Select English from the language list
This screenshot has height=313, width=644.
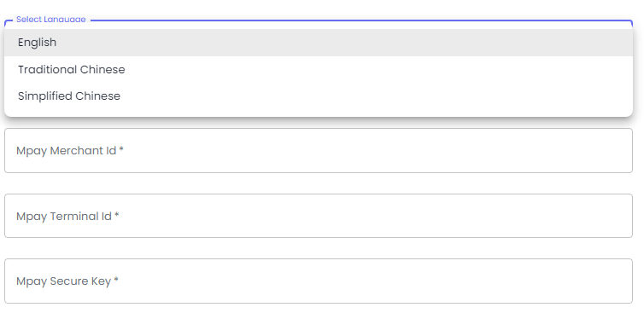coord(319,43)
